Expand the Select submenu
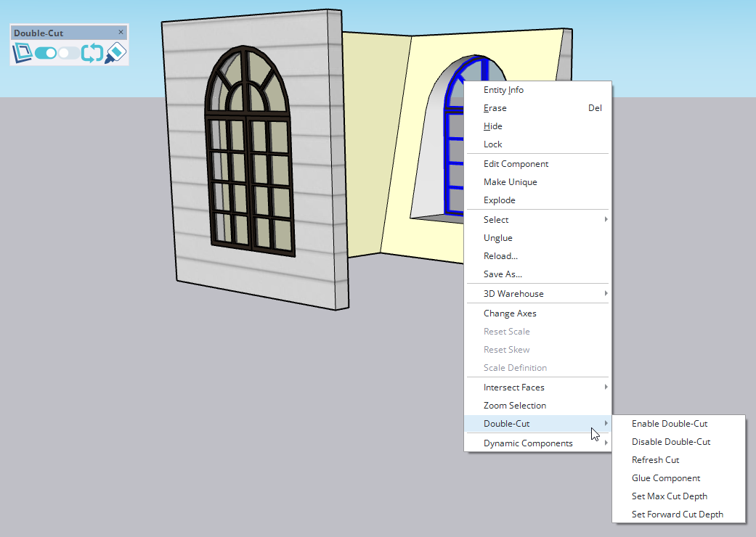Screen dimensions: 756x537 tap(537, 220)
